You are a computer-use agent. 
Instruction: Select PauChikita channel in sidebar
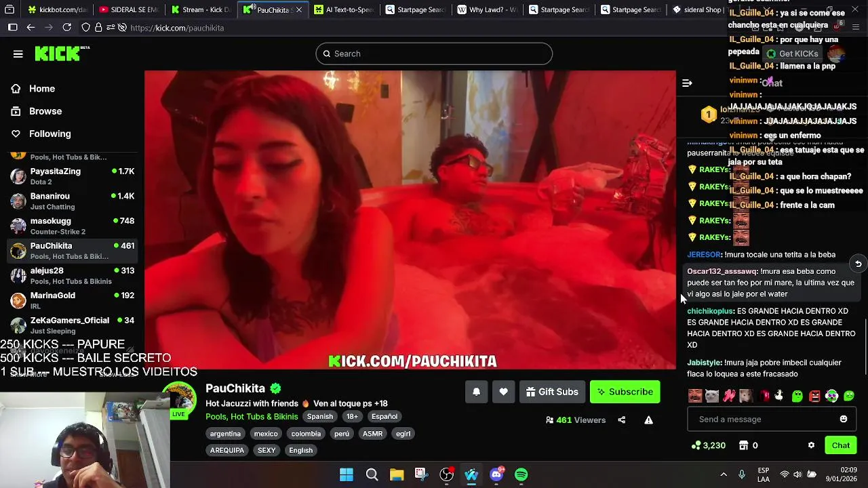(73, 251)
